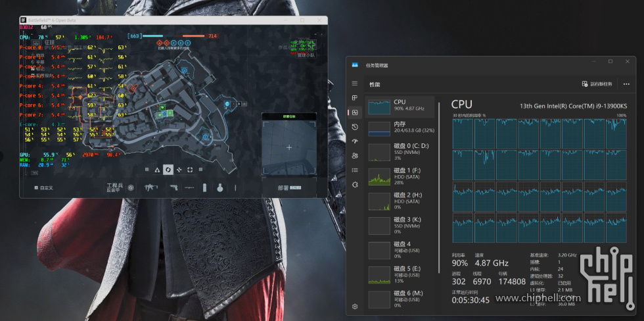
Task: Click the deployment view preview thumbnail
Action: [289, 147]
